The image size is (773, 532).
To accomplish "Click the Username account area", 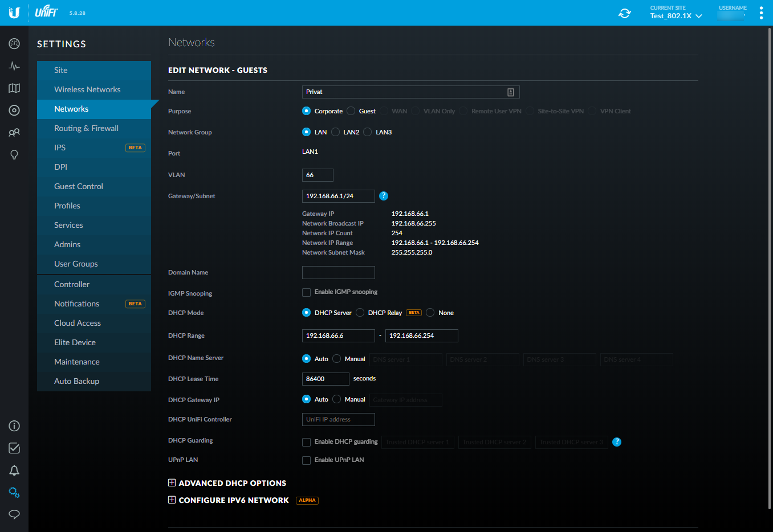I will [733, 13].
